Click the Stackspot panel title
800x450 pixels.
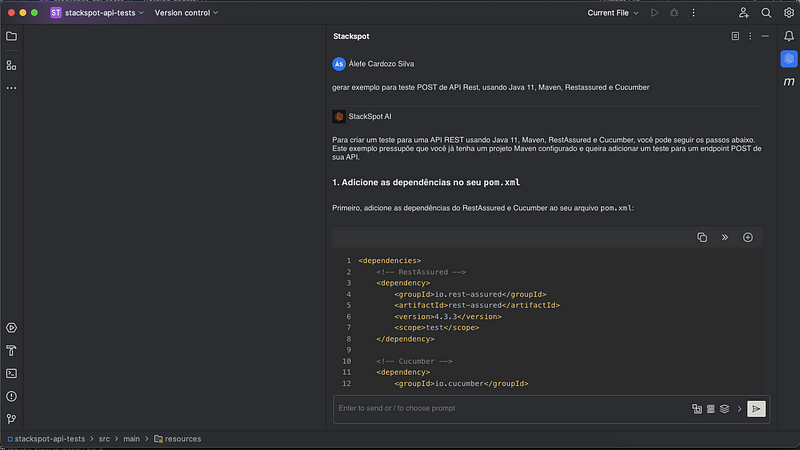point(351,36)
